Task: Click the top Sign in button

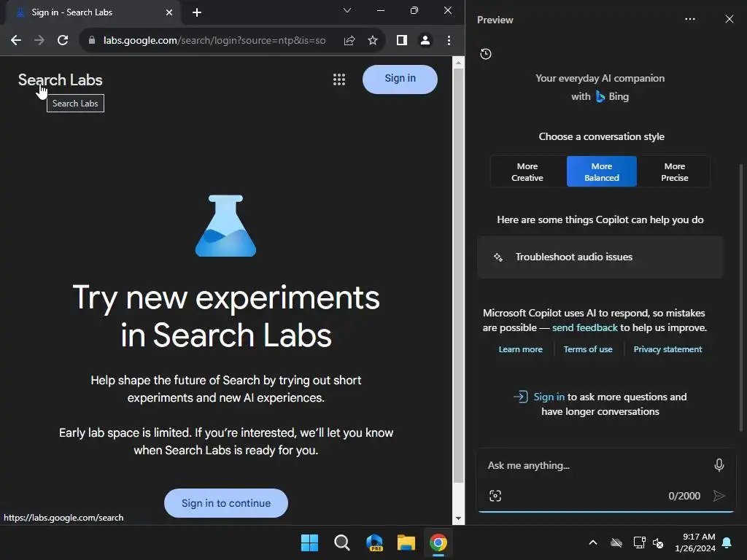Action: click(x=400, y=79)
